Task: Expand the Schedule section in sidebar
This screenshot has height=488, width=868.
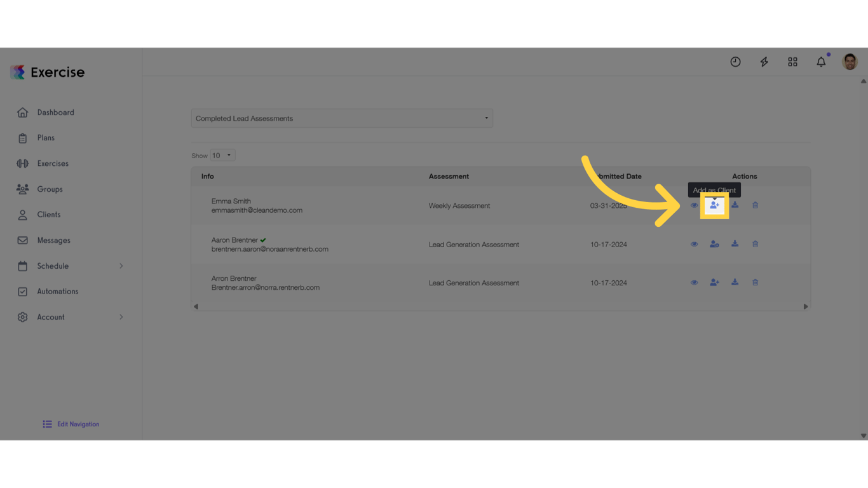Action: coord(70,266)
